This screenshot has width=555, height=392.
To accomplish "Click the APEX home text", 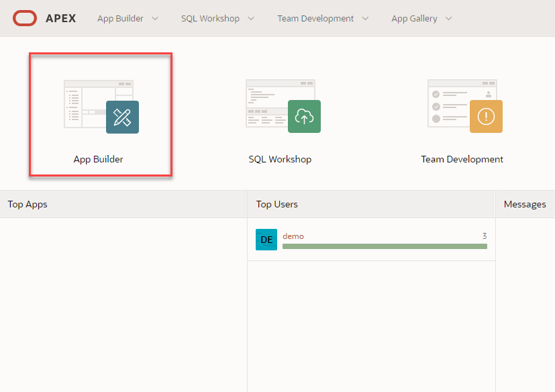I will point(61,18).
